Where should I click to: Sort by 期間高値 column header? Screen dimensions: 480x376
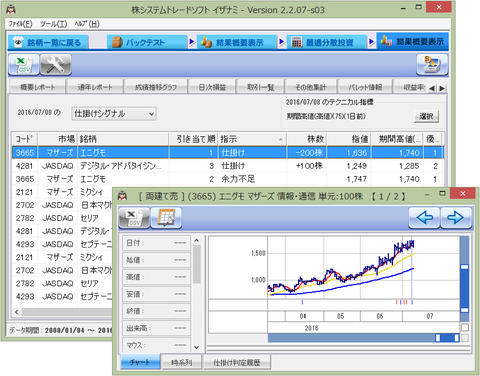[397, 139]
